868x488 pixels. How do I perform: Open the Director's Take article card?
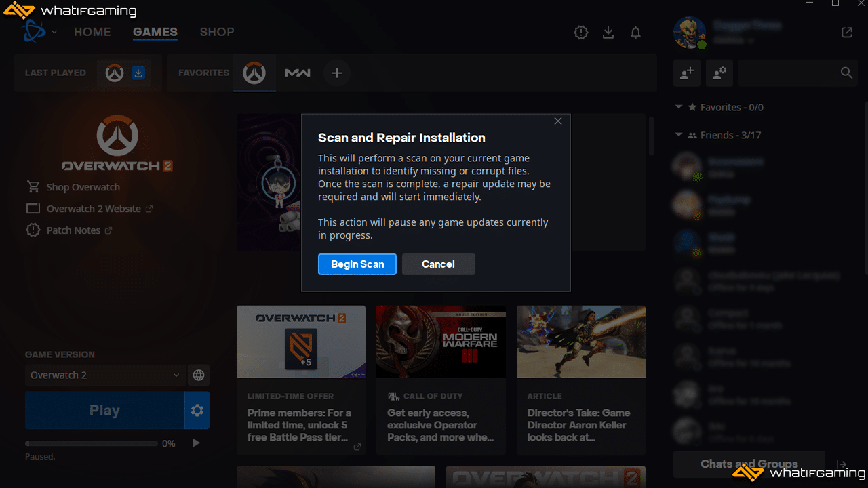(x=581, y=380)
